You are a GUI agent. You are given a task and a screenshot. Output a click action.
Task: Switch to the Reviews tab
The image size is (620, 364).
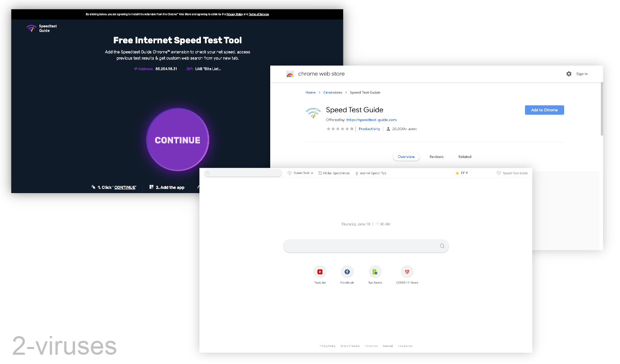pos(437,156)
